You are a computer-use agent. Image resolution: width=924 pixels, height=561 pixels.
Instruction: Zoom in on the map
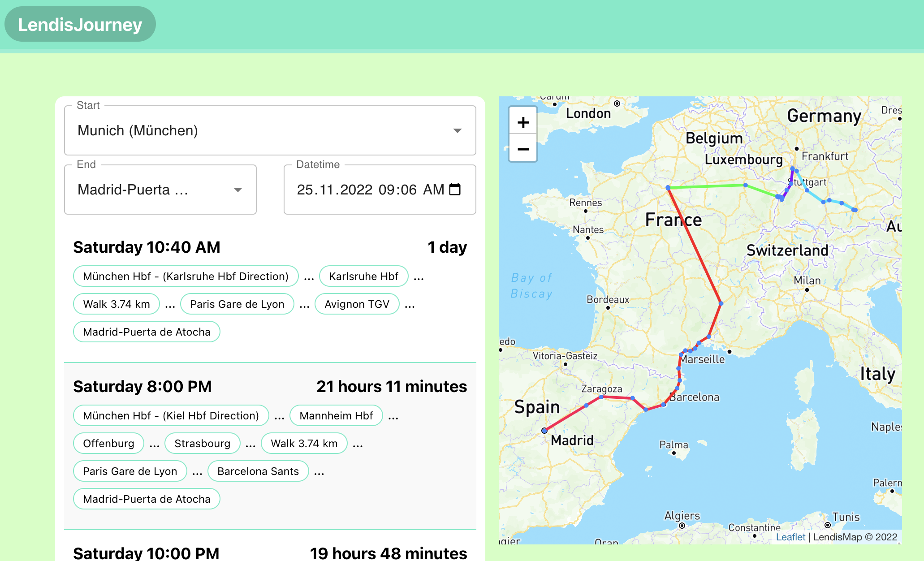tap(523, 122)
